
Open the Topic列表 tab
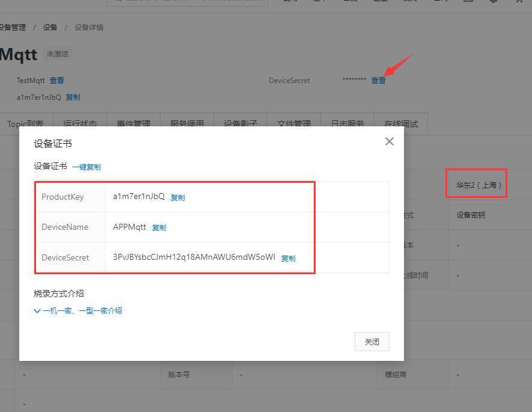coord(25,123)
